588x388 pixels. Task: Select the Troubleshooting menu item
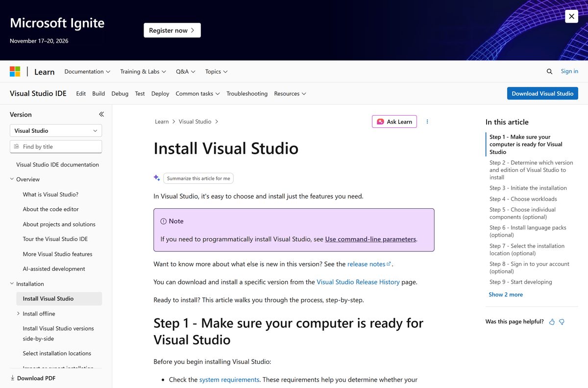pos(247,94)
